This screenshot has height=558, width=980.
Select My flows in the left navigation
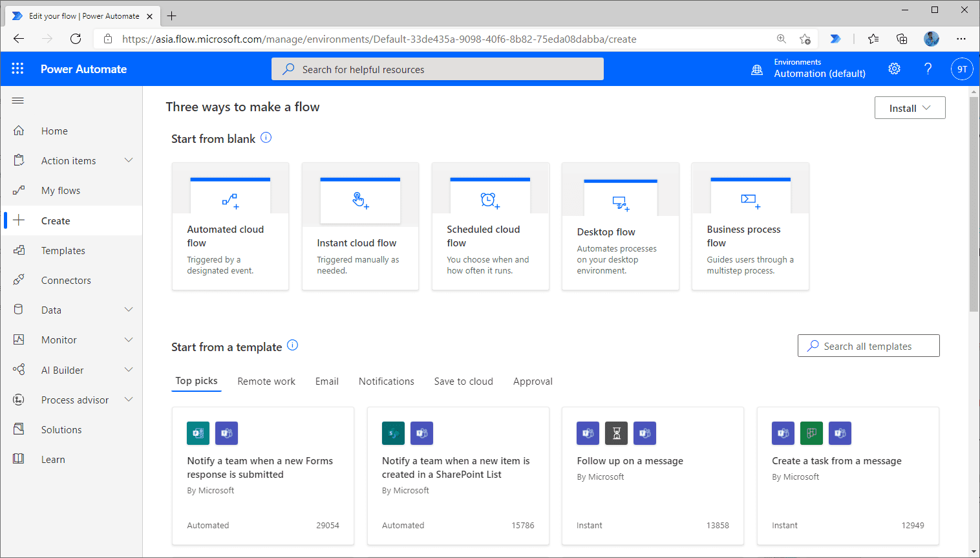pyautogui.click(x=59, y=190)
